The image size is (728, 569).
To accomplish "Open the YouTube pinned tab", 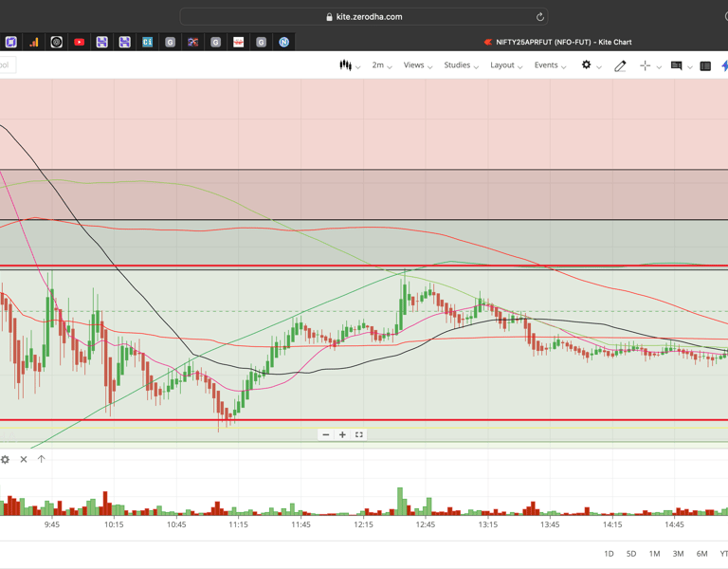I will (x=79, y=43).
